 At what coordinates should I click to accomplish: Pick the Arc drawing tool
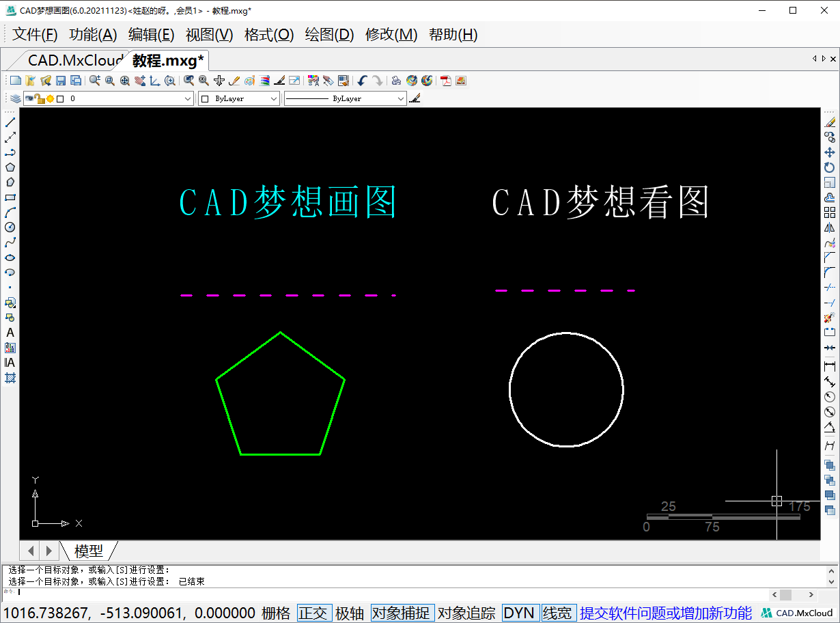(10, 212)
